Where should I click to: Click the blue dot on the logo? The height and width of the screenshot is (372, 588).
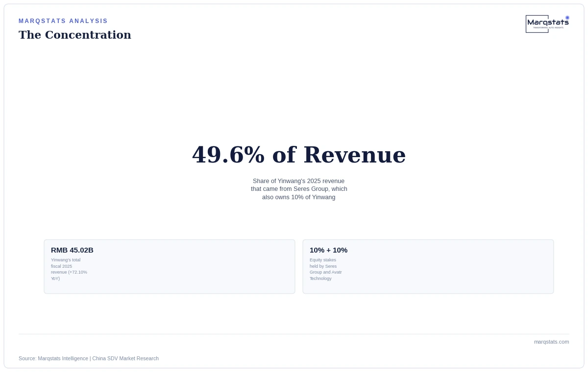click(567, 18)
